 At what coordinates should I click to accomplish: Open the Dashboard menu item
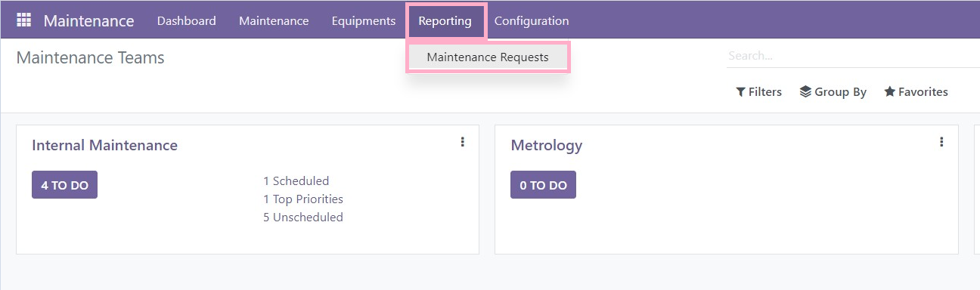pyautogui.click(x=187, y=21)
